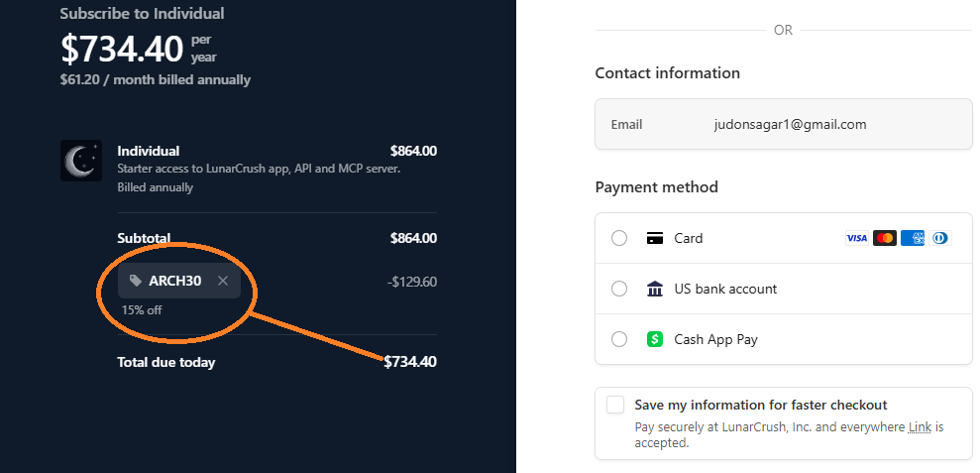Click the Cash App Pay label

tap(715, 339)
